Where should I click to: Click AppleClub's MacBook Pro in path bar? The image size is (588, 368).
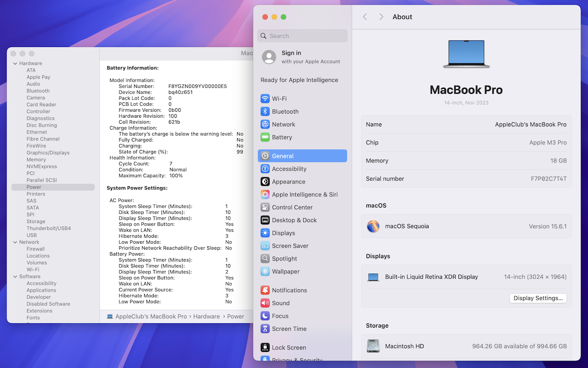coord(151,316)
